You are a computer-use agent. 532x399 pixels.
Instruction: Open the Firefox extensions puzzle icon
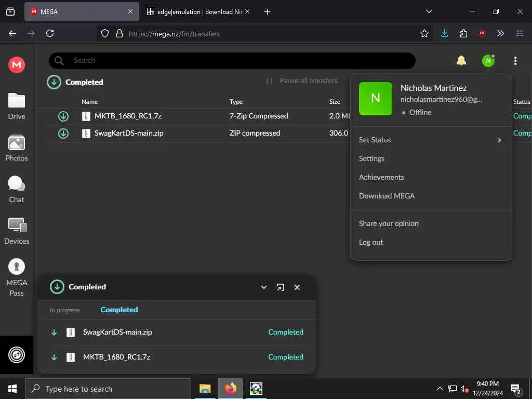(x=463, y=33)
